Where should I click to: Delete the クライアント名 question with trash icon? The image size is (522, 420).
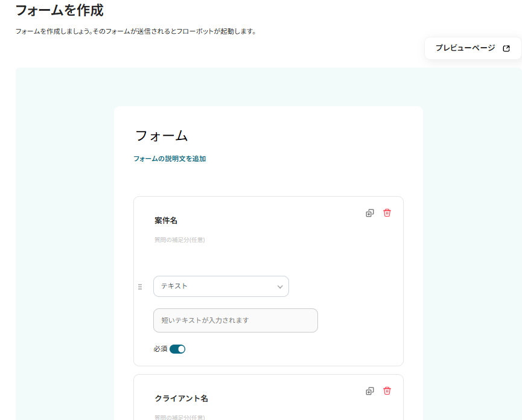pos(387,390)
